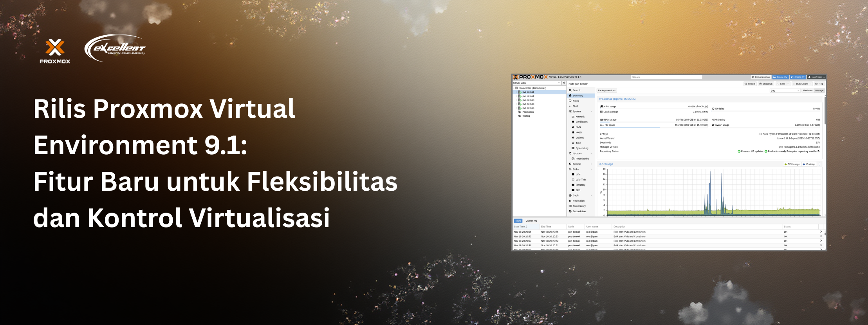Toggle the Maximum graph mode button
The image size is (868, 325).
tap(807, 90)
